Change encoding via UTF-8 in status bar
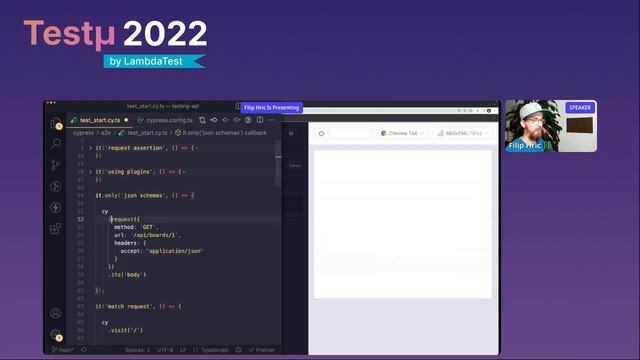The image size is (640, 360). (x=165, y=350)
